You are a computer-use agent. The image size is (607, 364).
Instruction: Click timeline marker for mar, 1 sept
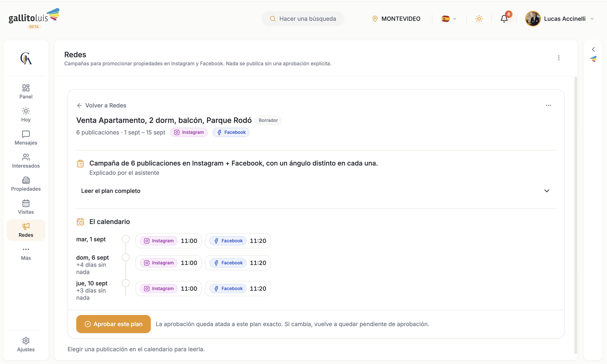point(126,239)
